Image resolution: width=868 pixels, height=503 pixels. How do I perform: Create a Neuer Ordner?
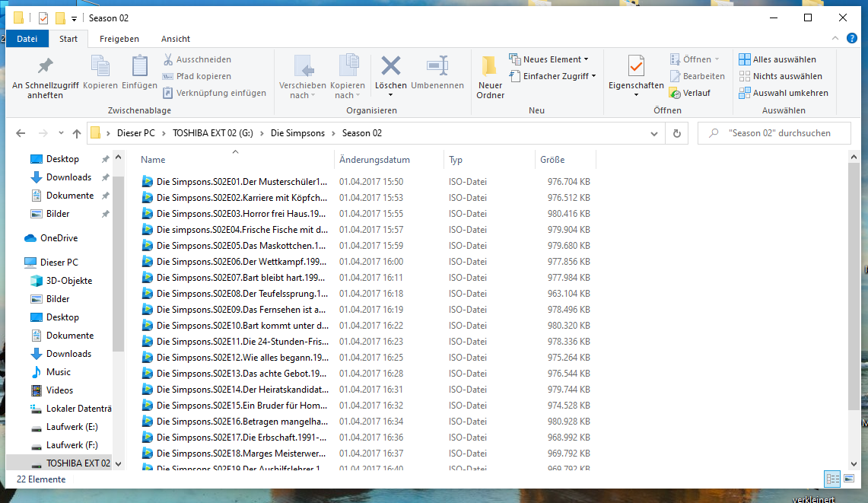click(x=490, y=77)
